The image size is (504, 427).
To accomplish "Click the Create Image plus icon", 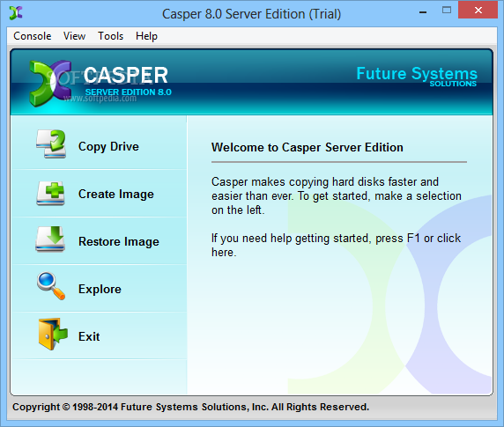I will 50,193.
